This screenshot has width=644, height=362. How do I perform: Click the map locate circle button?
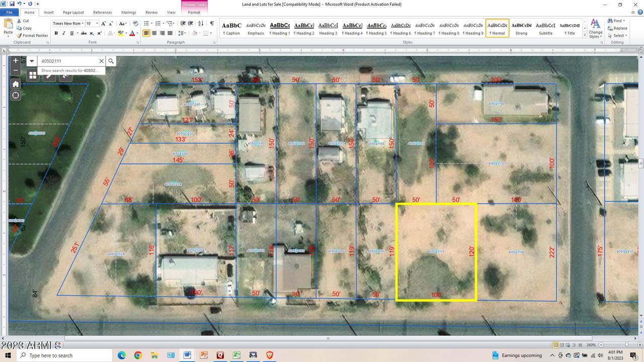16,96
